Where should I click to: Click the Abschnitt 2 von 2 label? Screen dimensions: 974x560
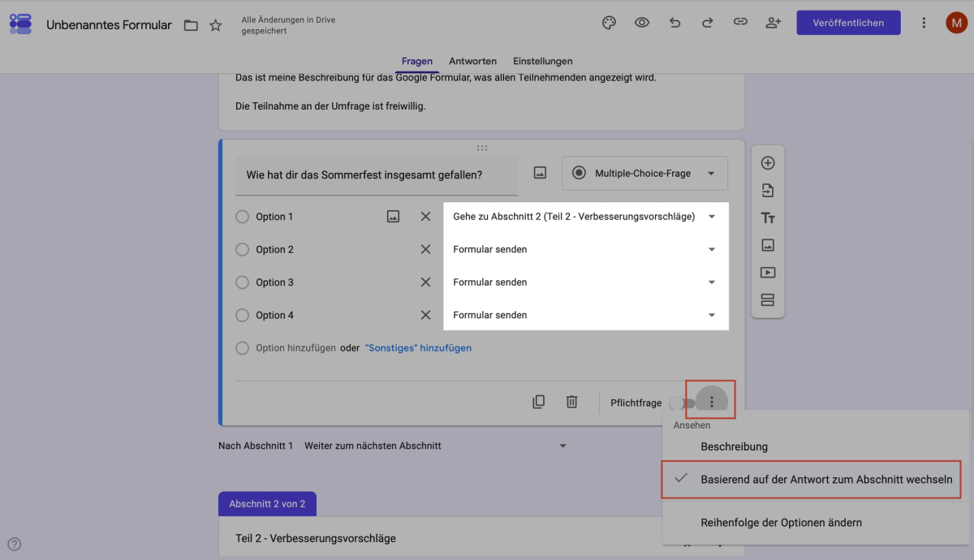point(267,504)
